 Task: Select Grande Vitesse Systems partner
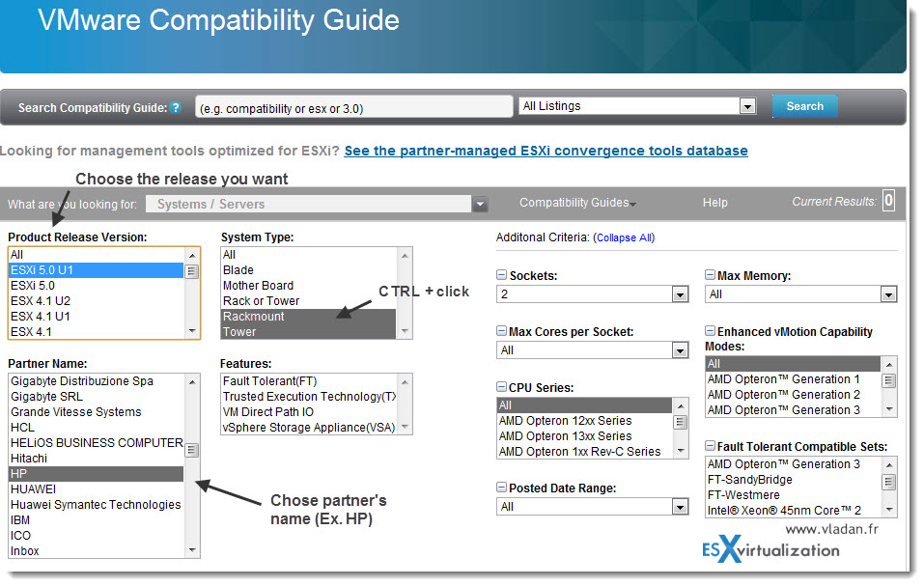coord(96,411)
